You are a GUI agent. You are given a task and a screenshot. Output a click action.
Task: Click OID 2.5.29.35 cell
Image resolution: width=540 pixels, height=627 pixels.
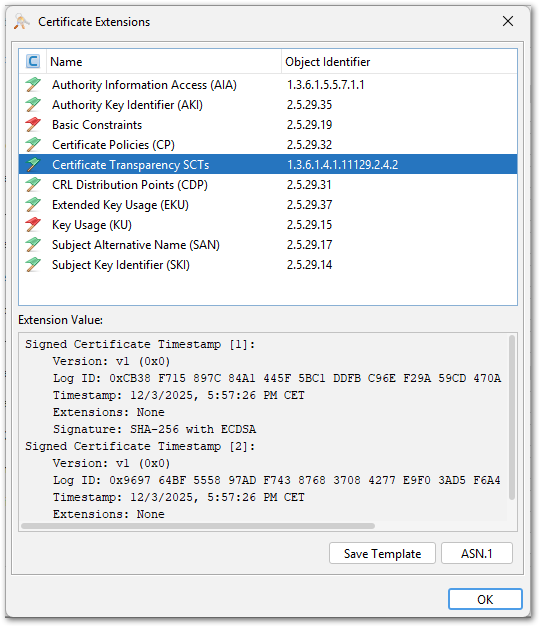[309, 105]
